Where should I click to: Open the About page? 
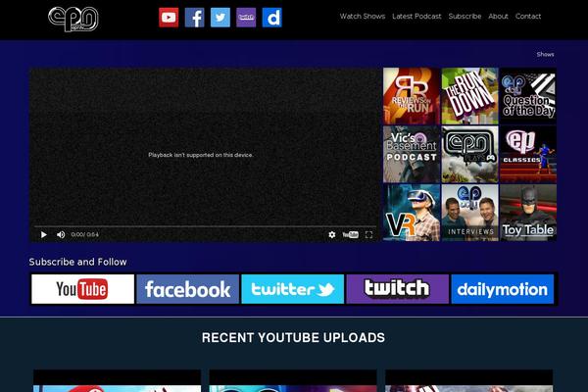click(x=498, y=16)
